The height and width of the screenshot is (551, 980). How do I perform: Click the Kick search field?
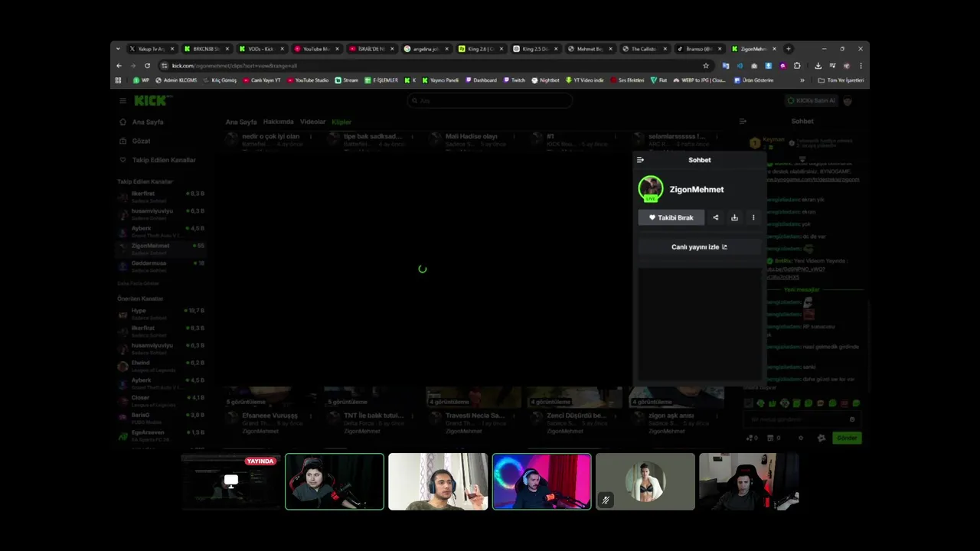click(490, 100)
